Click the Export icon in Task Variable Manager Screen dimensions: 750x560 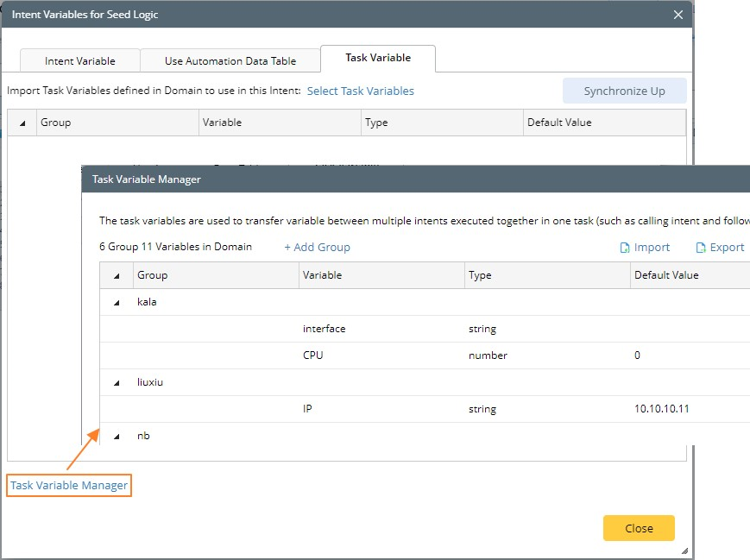(x=701, y=248)
